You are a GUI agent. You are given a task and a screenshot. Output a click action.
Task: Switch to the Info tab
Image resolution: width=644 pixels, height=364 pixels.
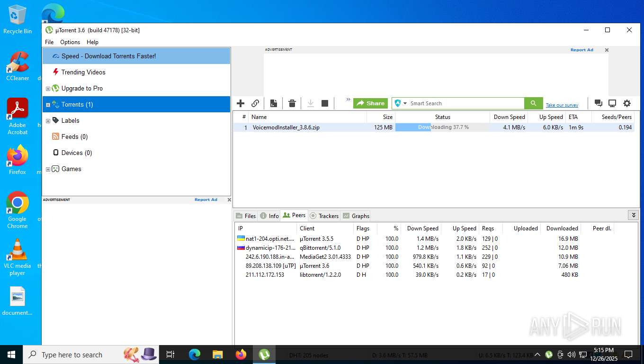269,216
